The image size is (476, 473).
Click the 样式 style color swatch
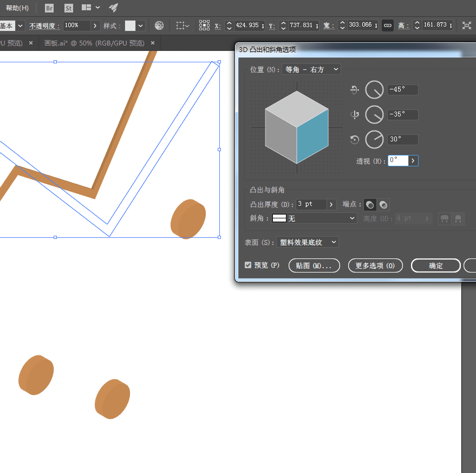click(130, 25)
